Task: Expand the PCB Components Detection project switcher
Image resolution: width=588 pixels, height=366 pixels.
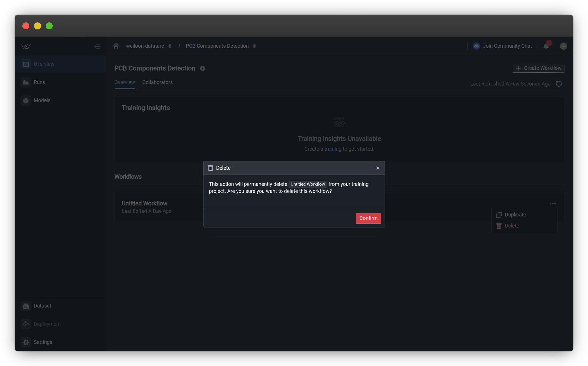Action: coord(254,46)
